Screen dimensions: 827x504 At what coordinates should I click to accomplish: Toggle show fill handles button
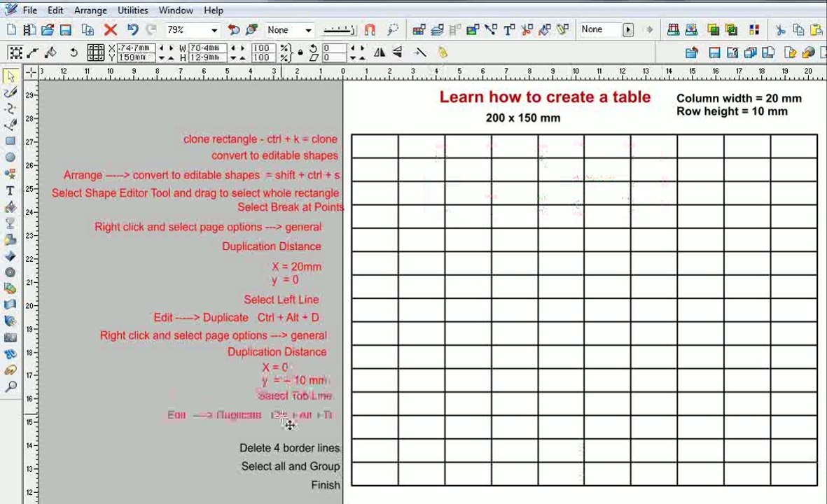click(50, 52)
